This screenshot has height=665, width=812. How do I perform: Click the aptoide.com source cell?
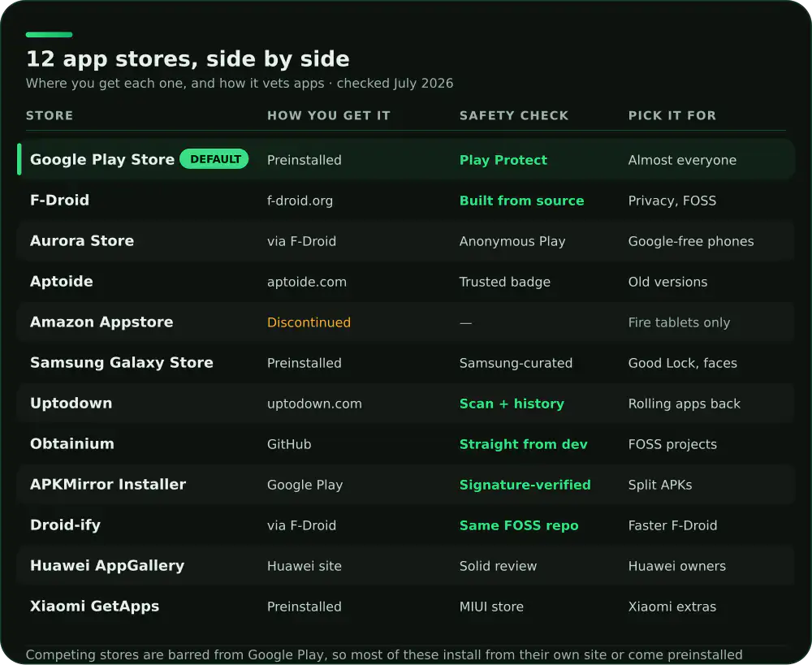307,282
